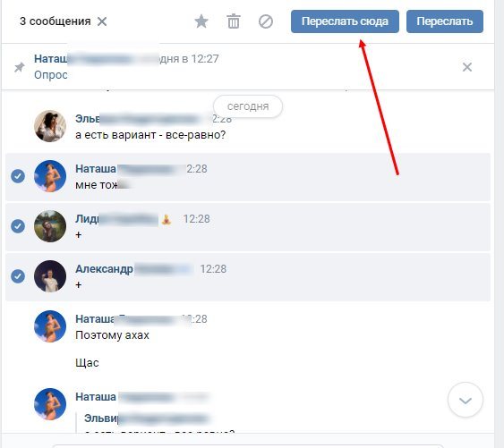Cancel the 3 сообщения selection
The width and height of the screenshot is (504, 448).
click(102, 21)
